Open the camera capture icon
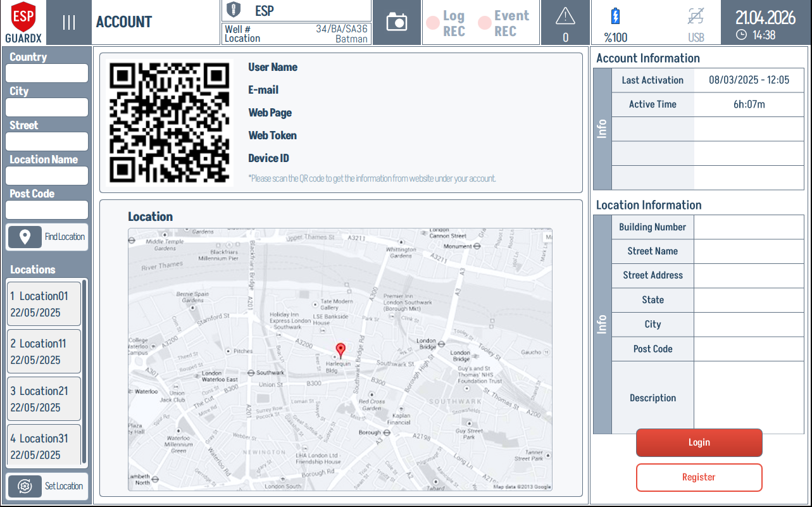This screenshot has height=507, width=812. 397,22
